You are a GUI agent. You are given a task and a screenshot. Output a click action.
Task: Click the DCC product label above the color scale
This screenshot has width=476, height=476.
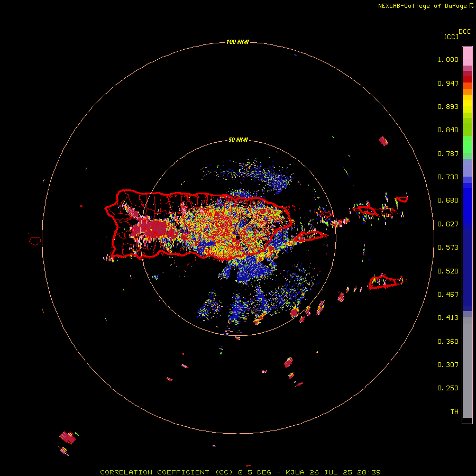tap(465, 32)
